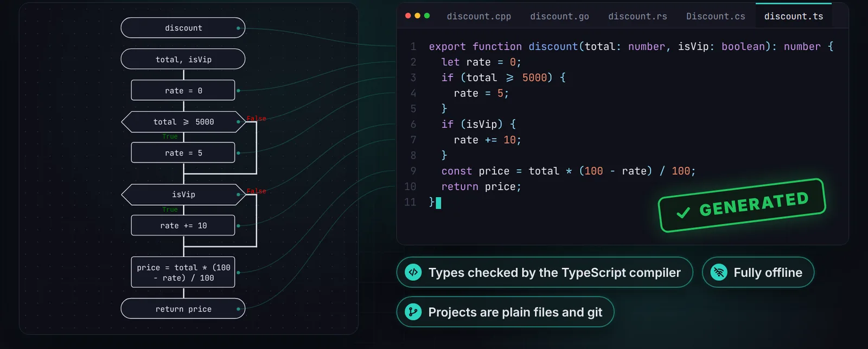Image resolution: width=868 pixels, height=349 pixels.
Task: Click line number 1 in the gutter
Action: (x=413, y=47)
